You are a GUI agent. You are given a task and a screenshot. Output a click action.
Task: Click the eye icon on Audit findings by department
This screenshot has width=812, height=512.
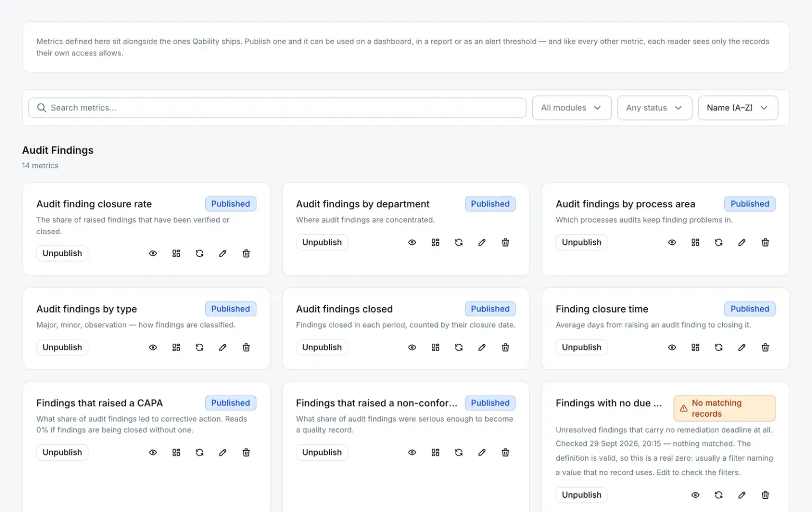(x=412, y=242)
